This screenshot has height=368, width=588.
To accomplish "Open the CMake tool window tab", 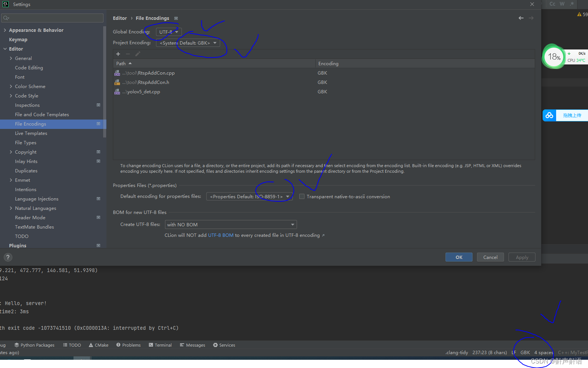I will 99,345.
